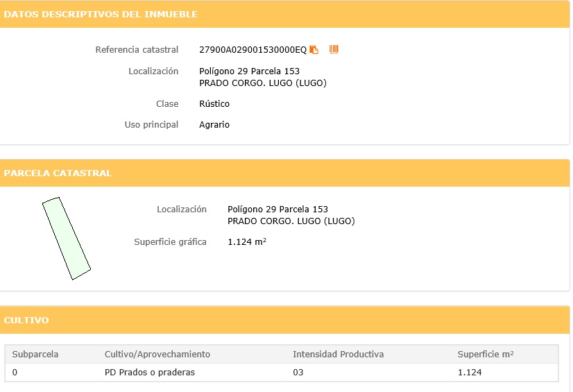Click 'Polígono 29 Parcela 153' in Parcela catastral
573x392 pixels.
click(x=277, y=210)
